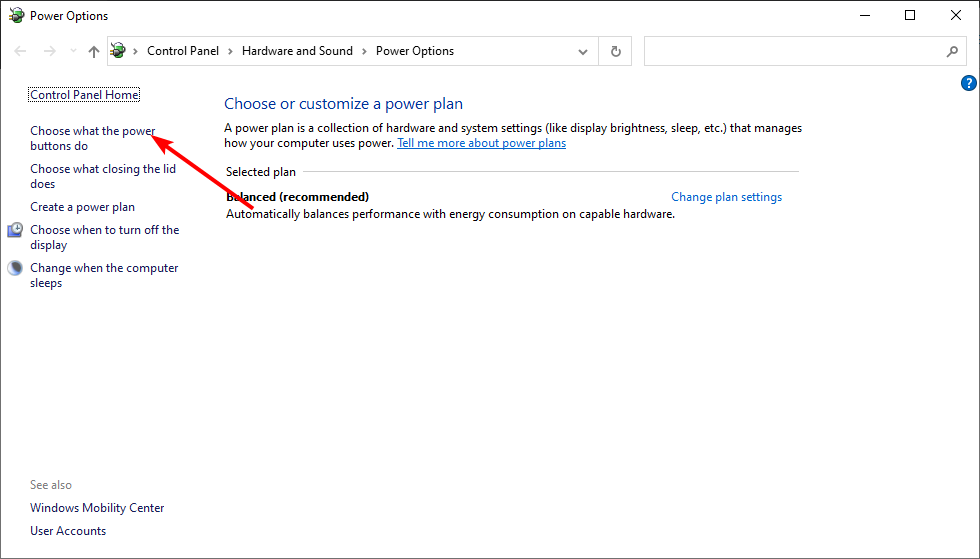Open Create a power plan link
This screenshot has width=980, height=559.
(82, 207)
